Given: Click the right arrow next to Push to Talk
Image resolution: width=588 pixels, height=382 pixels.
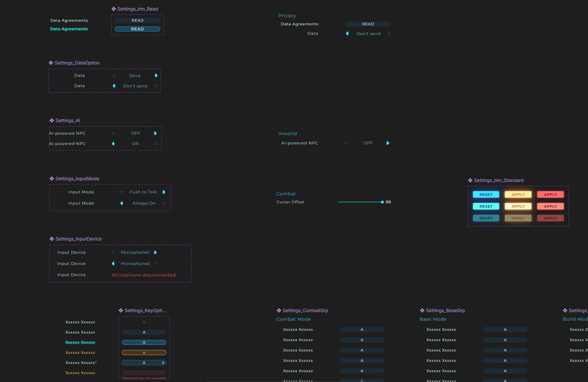Looking at the screenshot, I should click(x=164, y=192).
